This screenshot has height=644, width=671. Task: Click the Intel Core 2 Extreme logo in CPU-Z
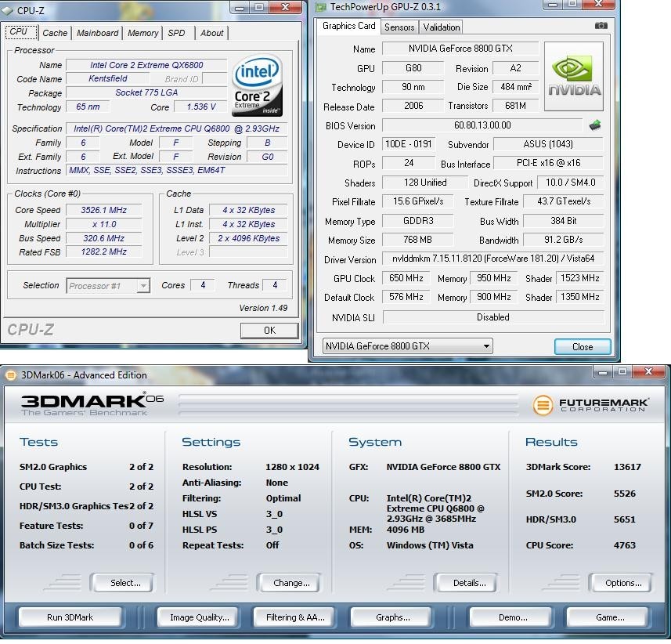pos(257,85)
